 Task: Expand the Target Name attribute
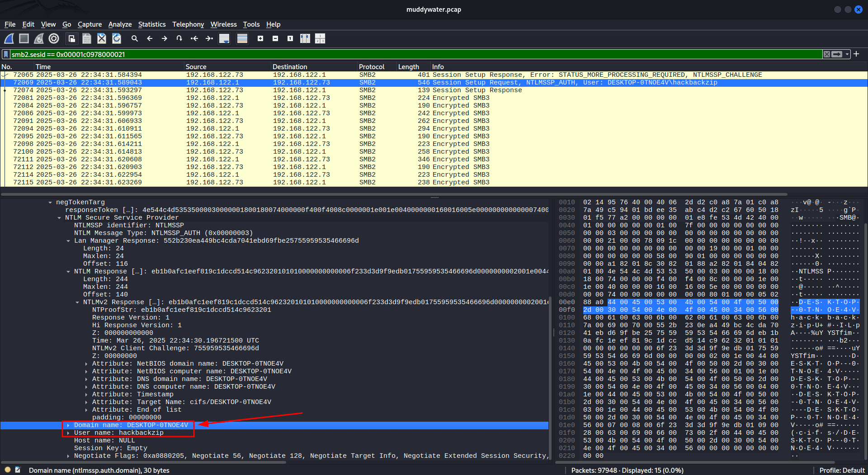pyautogui.click(x=86, y=402)
